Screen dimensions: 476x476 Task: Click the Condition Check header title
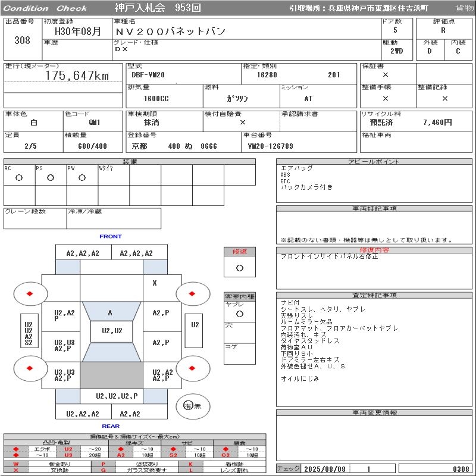coord(45,8)
